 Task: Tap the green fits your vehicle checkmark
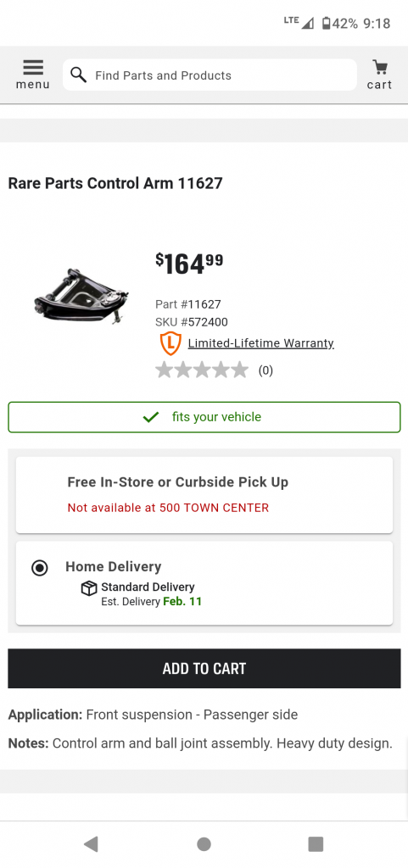tap(151, 417)
